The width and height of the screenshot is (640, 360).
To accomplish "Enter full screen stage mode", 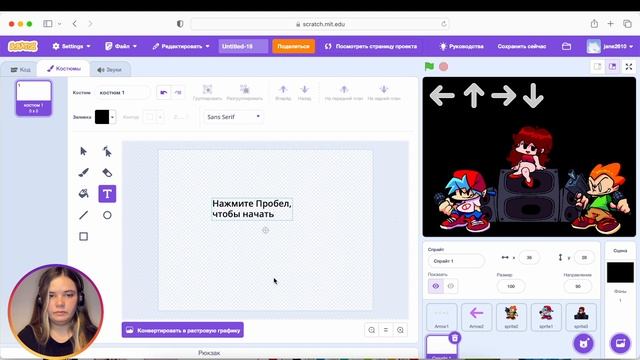I will [629, 67].
